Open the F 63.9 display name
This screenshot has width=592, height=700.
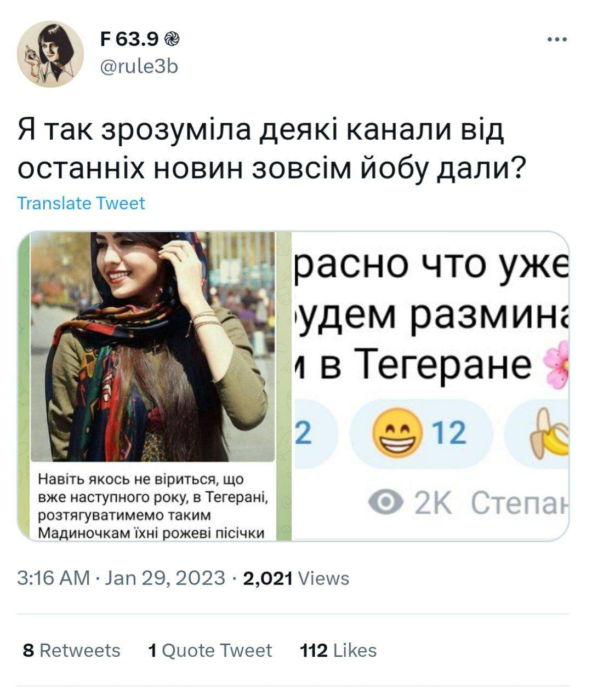(x=129, y=39)
